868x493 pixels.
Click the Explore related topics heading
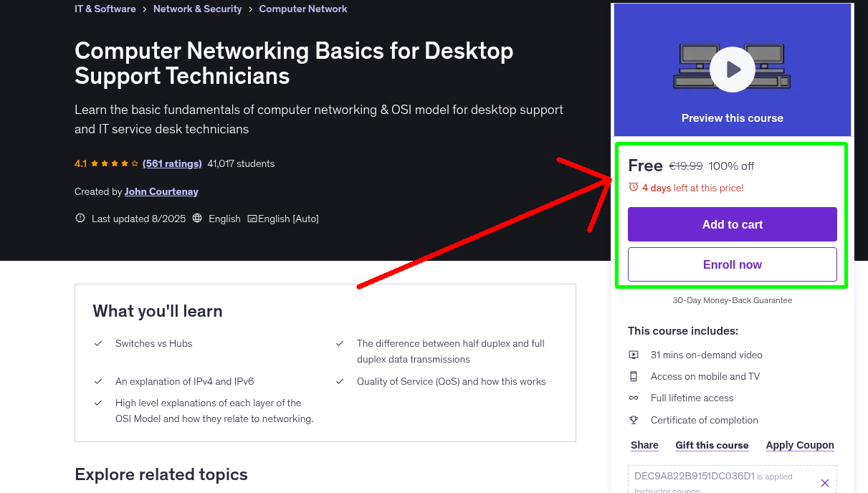[161, 474]
